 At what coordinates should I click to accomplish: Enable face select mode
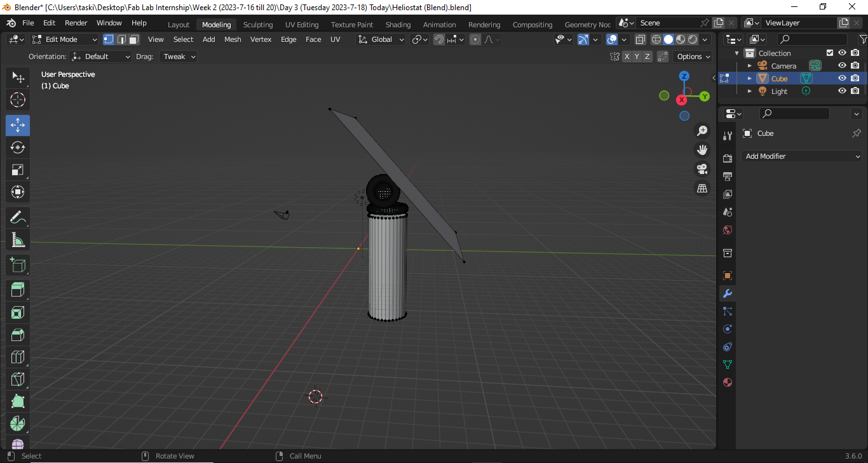[x=134, y=39]
